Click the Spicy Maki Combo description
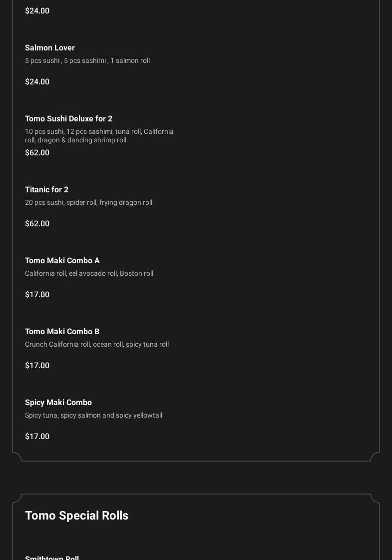 pos(93,416)
